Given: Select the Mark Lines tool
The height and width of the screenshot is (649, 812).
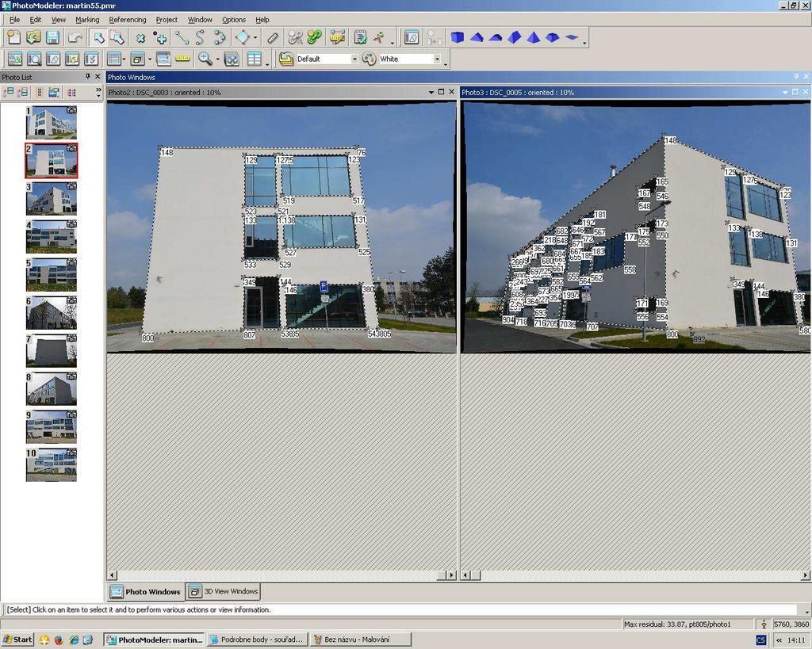Looking at the screenshot, I should (182, 37).
